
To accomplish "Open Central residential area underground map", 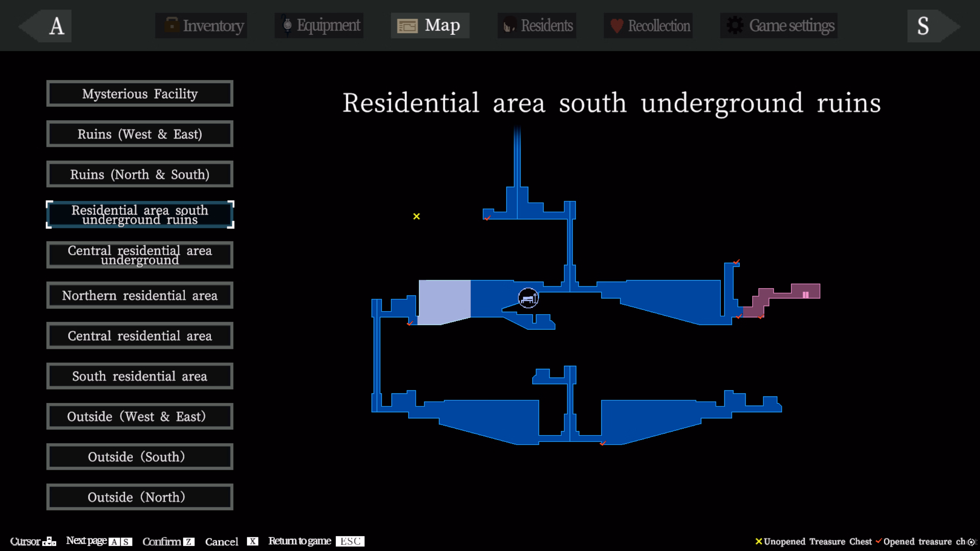I will 140,255.
